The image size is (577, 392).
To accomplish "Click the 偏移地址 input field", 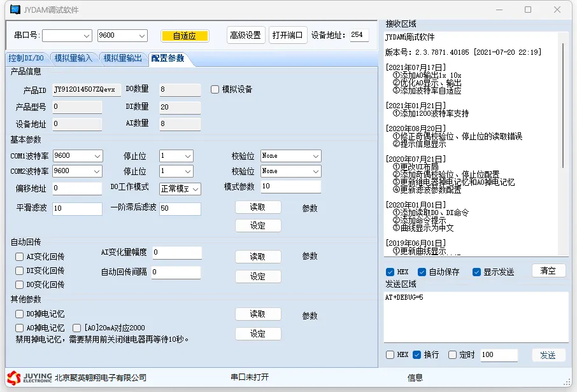I will pyautogui.click(x=77, y=188).
